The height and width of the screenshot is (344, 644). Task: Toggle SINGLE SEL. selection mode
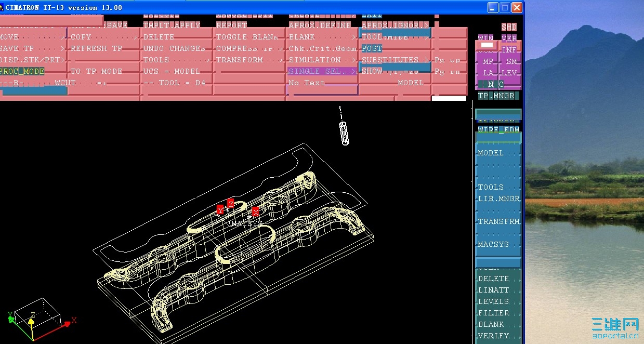(x=322, y=72)
